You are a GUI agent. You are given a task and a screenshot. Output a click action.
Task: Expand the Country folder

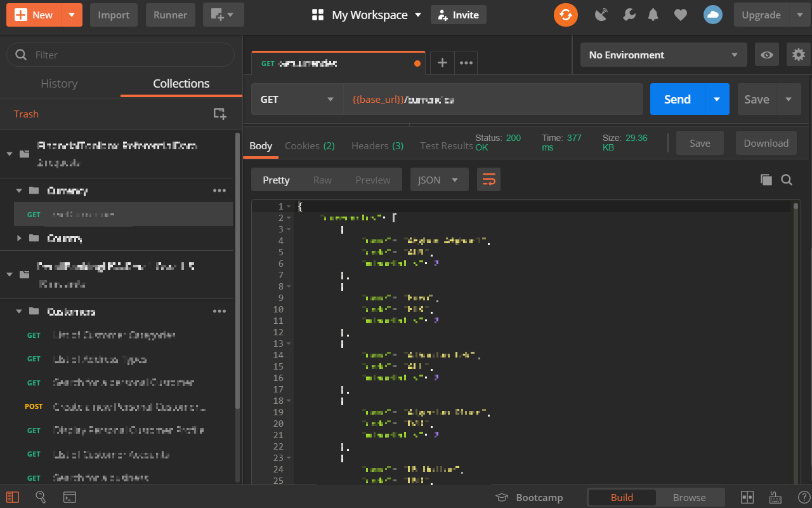(19, 238)
